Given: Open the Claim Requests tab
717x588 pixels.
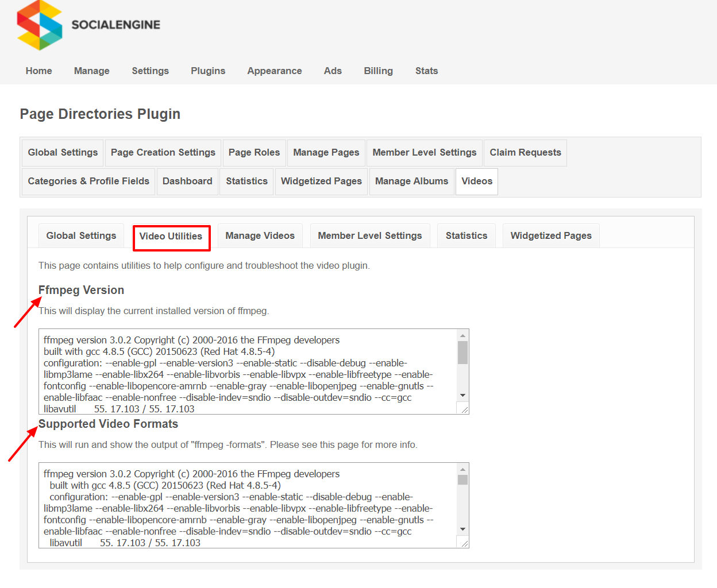Looking at the screenshot, I should [x=525, y=153].
